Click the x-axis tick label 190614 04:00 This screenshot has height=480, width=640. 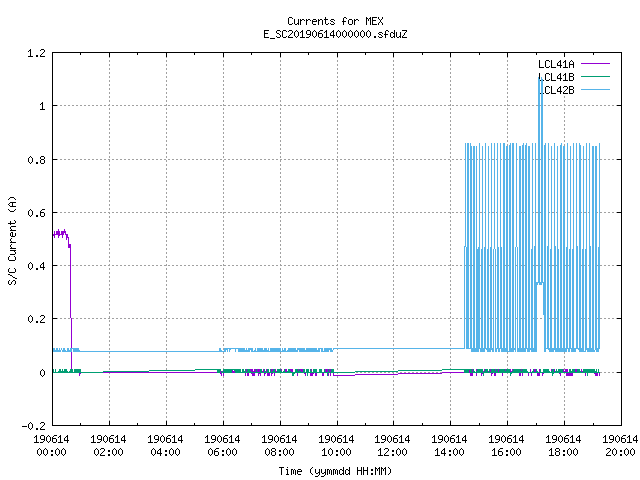click(165, 445)
